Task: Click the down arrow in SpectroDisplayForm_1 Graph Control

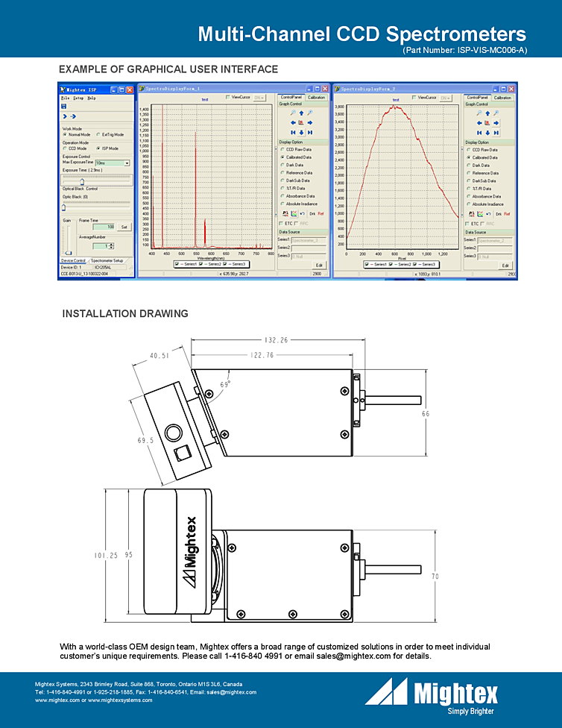Action: click(301, 132)
